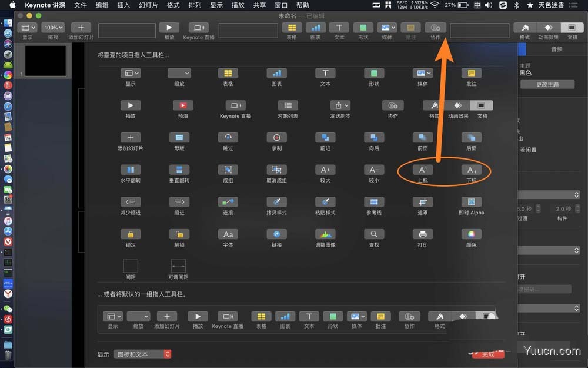Click the 批注 comment item in the palette

[x=472, y=73]
